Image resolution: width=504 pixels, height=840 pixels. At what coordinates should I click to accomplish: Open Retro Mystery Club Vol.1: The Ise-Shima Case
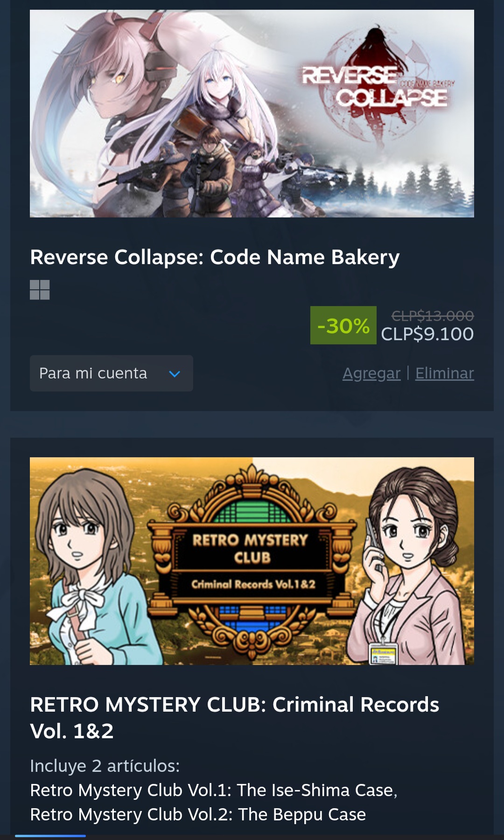213,790
